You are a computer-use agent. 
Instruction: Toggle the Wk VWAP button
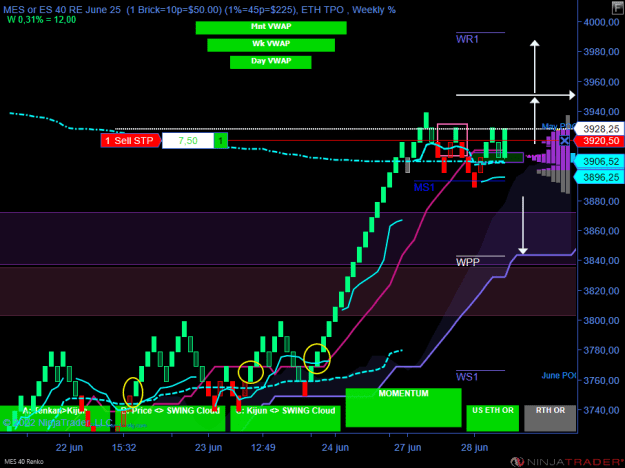(271, 45)
